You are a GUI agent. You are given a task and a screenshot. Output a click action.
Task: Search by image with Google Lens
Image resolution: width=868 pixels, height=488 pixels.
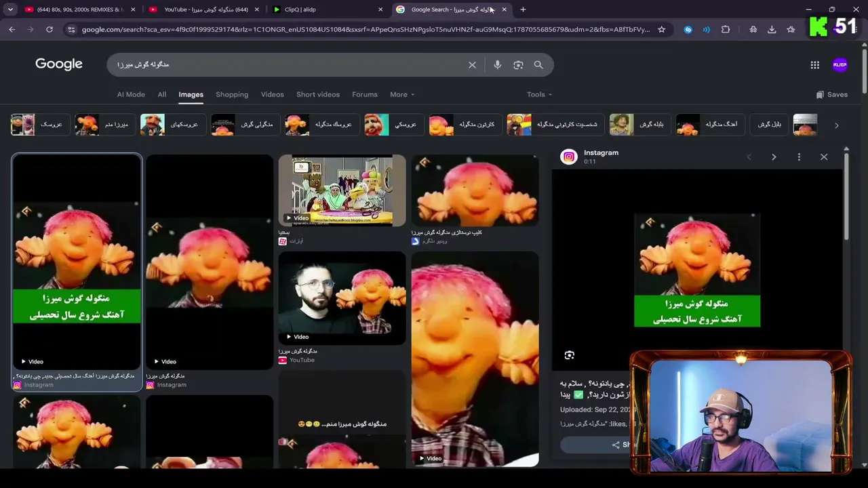point(518,64)
